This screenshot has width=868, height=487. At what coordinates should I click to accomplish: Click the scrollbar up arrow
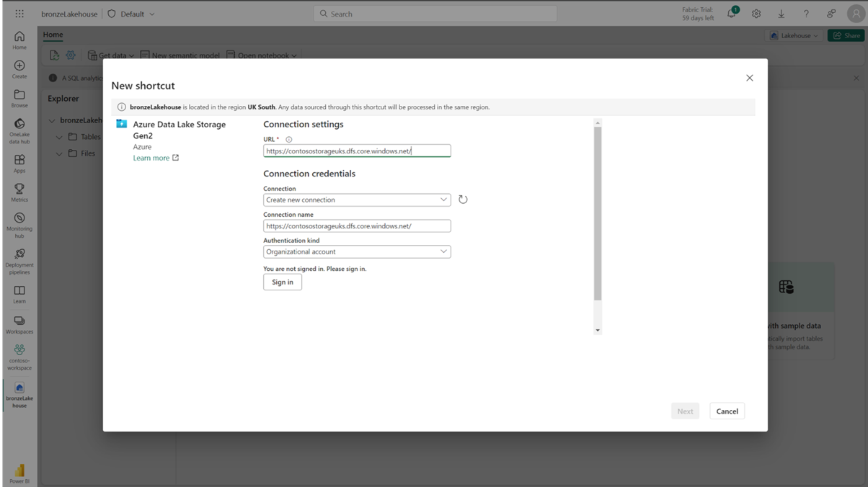(x=598, y=123)
